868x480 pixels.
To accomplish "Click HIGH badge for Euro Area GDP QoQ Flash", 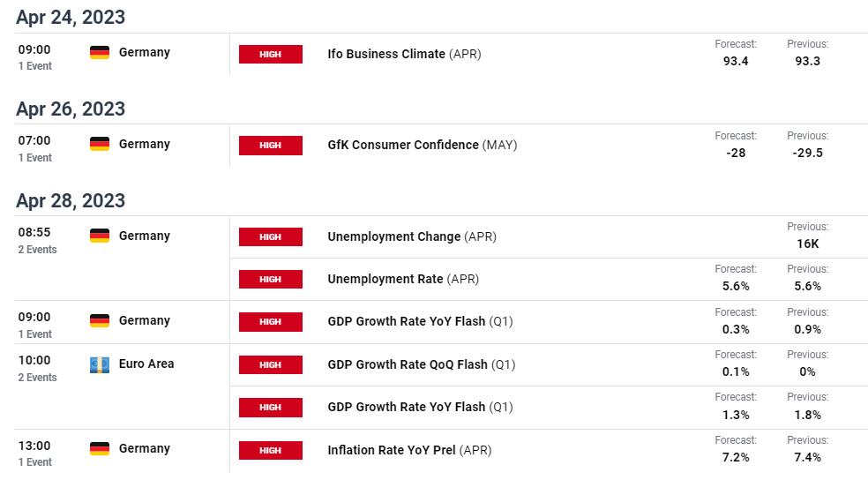I will (x=271, y=364).
